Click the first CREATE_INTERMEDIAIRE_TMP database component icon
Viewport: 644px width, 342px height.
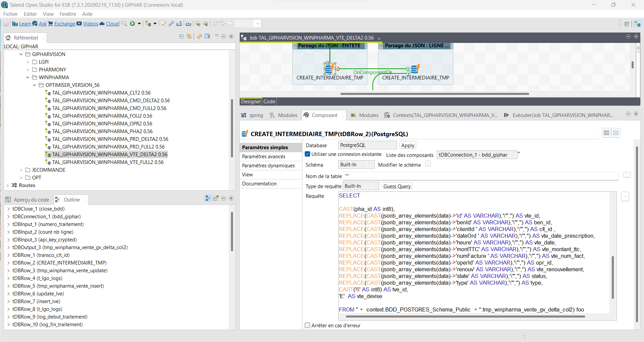click(x=330, y=68)
